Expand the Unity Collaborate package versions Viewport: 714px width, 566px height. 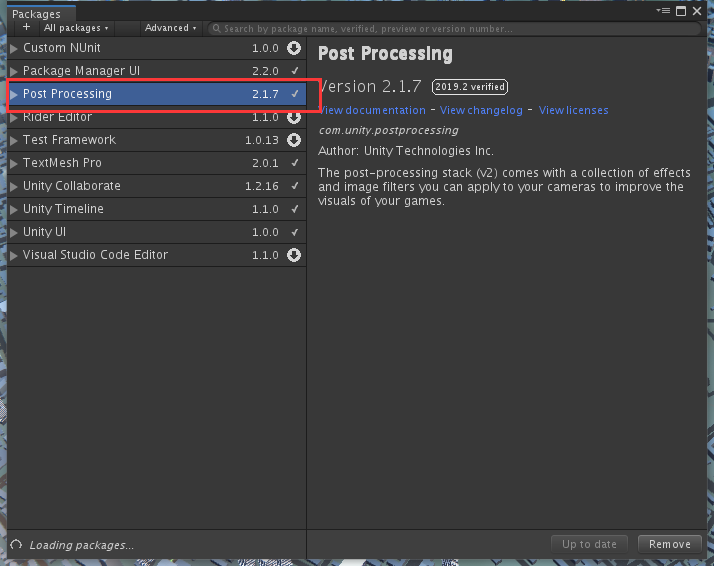click(x=14, y=186)
